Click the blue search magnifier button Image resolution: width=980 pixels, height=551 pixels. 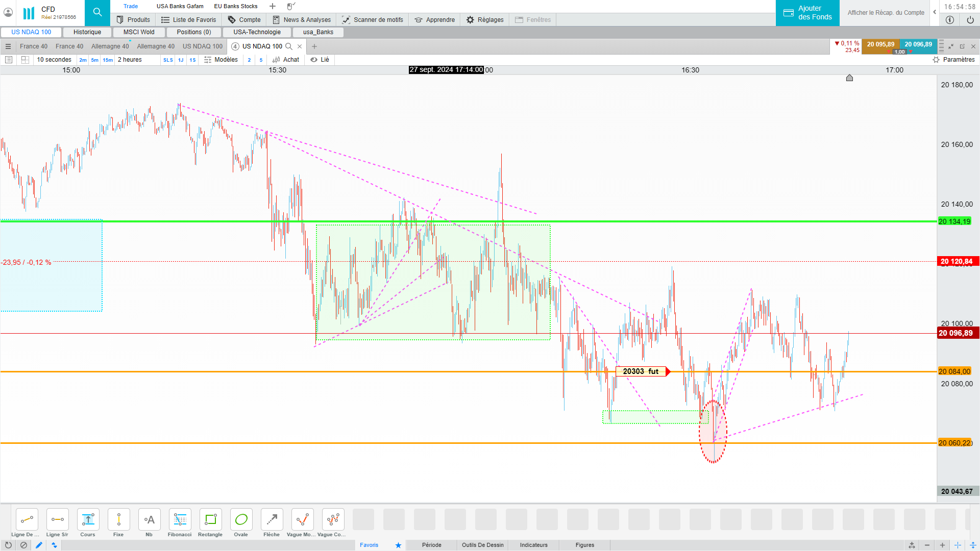click(x=97, y=13)
